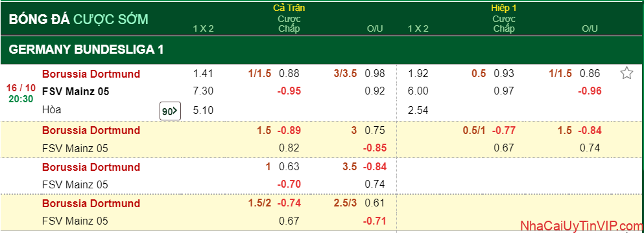Select FSV Mainz 05 1X2 odds 7.30
This screenshot has width=644, height=233.
point(203,91)
